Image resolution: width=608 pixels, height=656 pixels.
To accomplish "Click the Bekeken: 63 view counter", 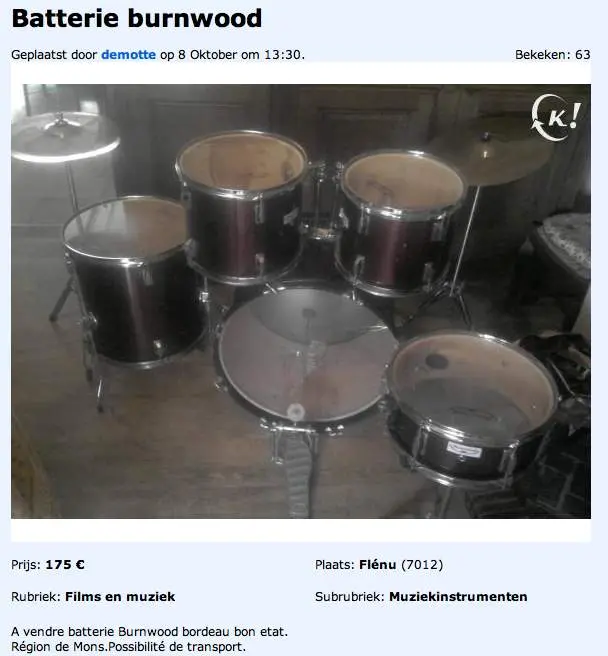I will click(553, 55).
